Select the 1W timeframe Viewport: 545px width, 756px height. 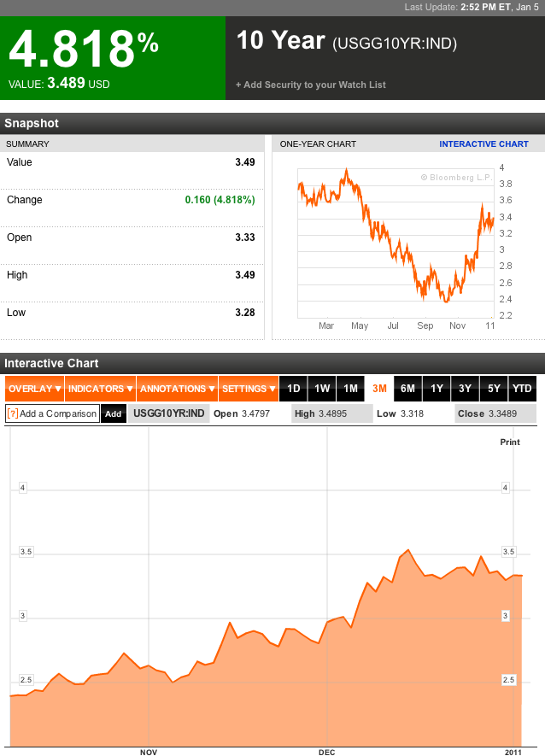(x=322, y=389)
